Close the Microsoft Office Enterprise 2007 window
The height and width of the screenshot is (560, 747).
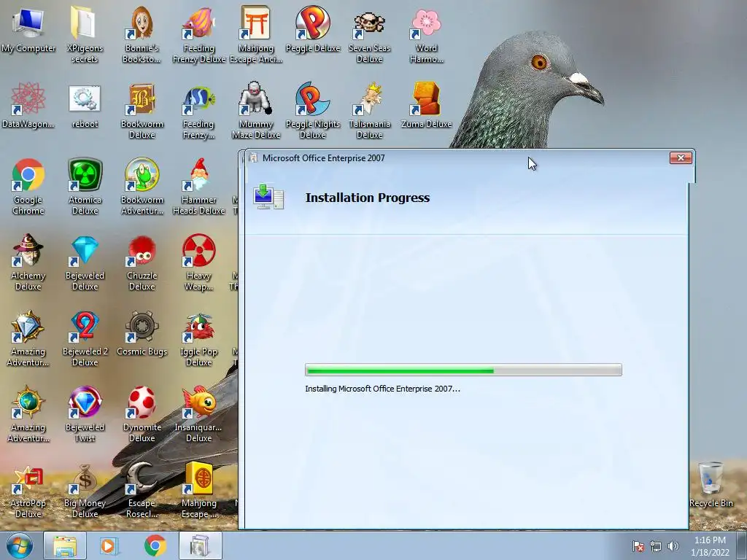click(681, 158)
